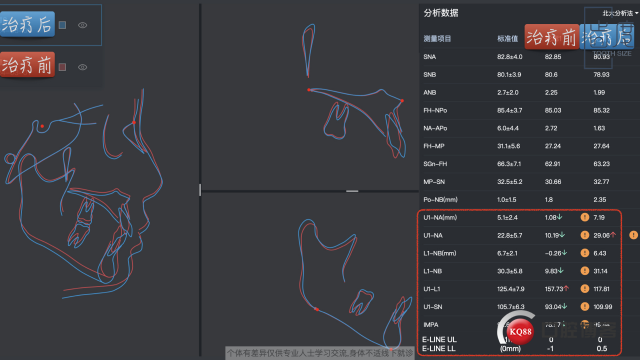Toggle eye visibility for 治疗前 tracing
Viewport: 640px width, 360px height.
pyautogui.click(x=82, y=67)
